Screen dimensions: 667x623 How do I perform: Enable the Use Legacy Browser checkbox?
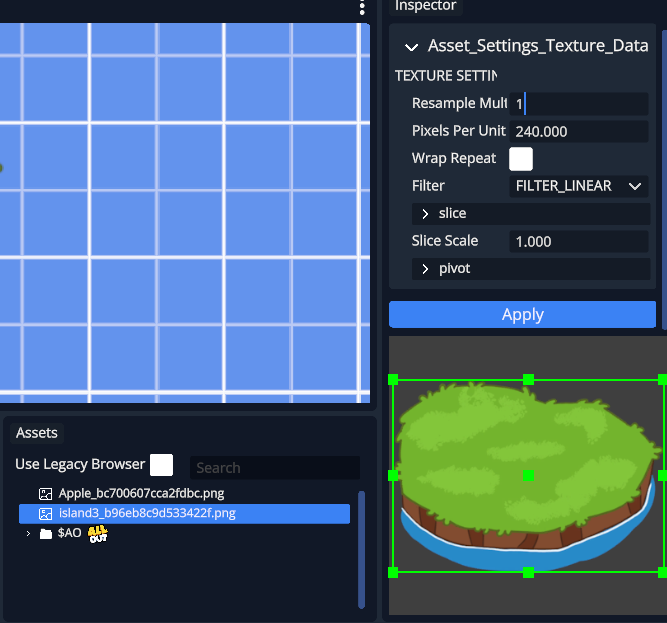tap(161, 465)
